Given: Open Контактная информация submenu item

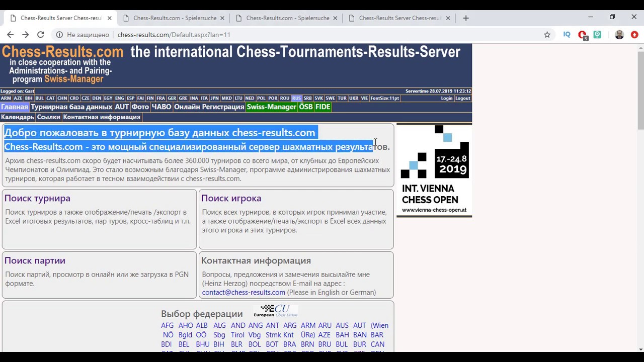Looking at the screenshot, I should coord(102,117).
